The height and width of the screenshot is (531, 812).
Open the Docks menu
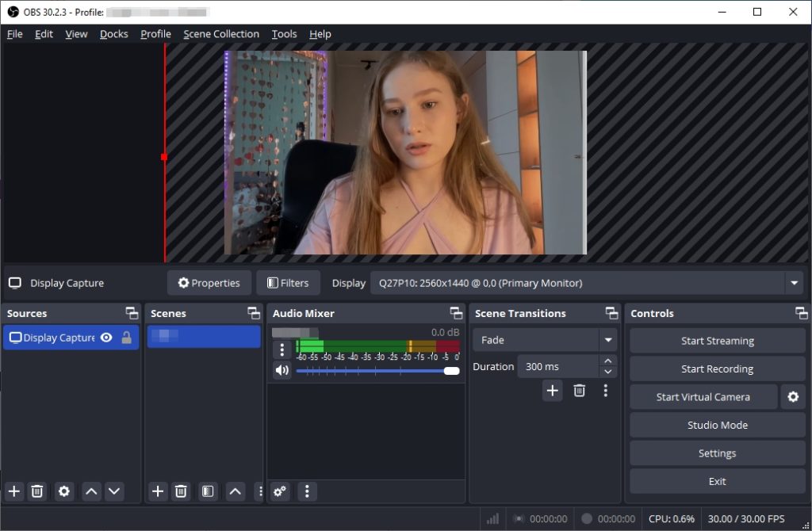tap(114, 34)
